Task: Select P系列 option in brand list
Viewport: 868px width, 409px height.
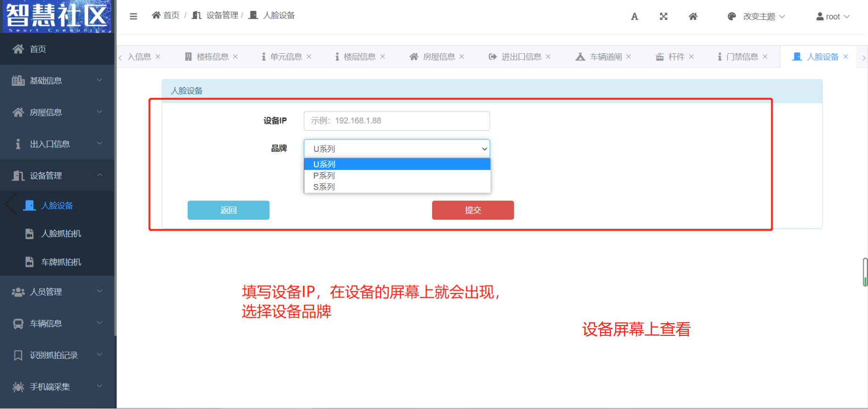Action: [x=397, y=175]
